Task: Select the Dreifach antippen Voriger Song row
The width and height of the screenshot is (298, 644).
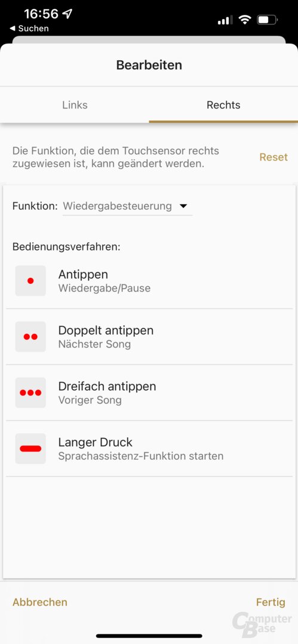Action: (149, 392)
